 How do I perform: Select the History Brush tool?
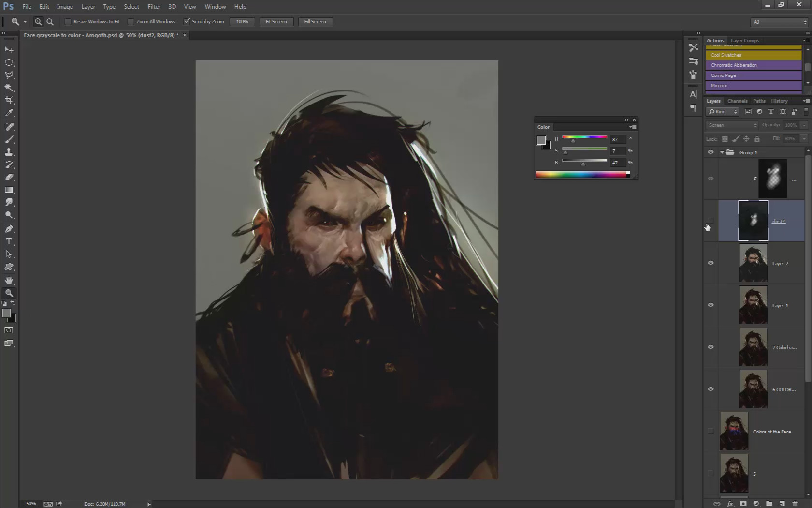point(9,164)
